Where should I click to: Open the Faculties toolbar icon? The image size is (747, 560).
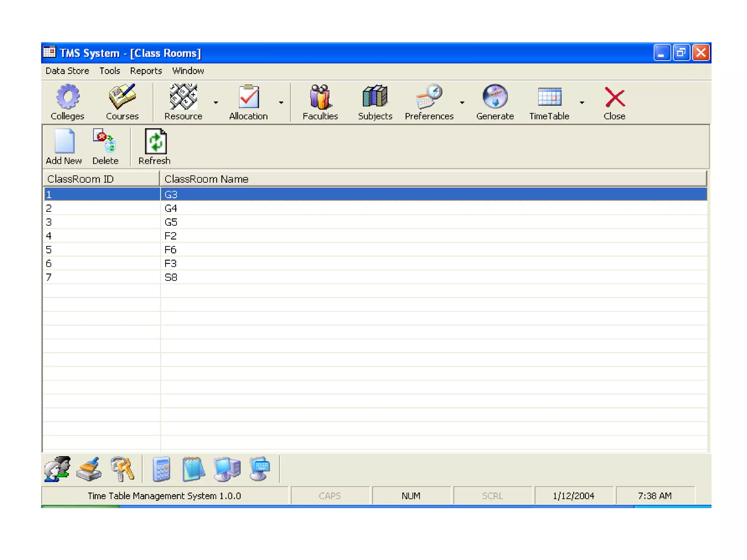(321, 97)
